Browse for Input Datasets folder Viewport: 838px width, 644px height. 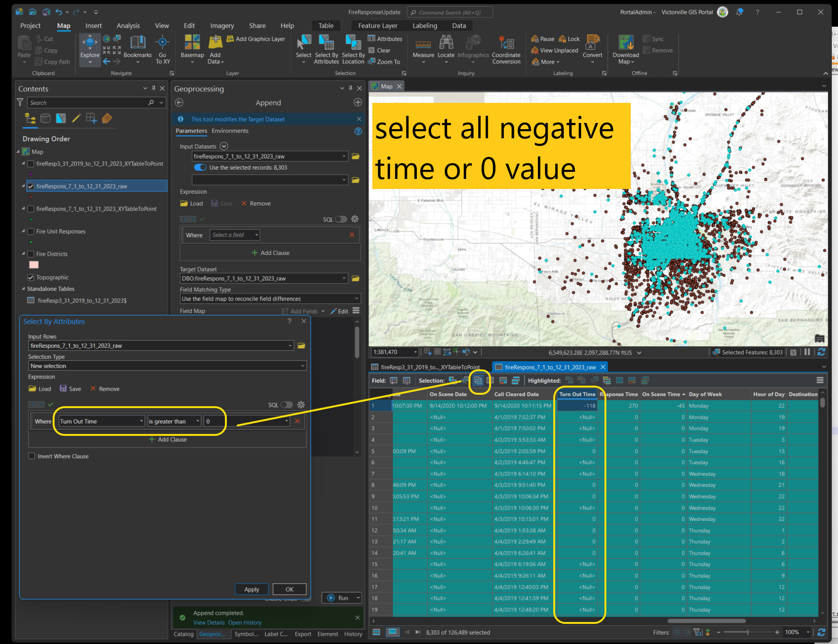356,156
